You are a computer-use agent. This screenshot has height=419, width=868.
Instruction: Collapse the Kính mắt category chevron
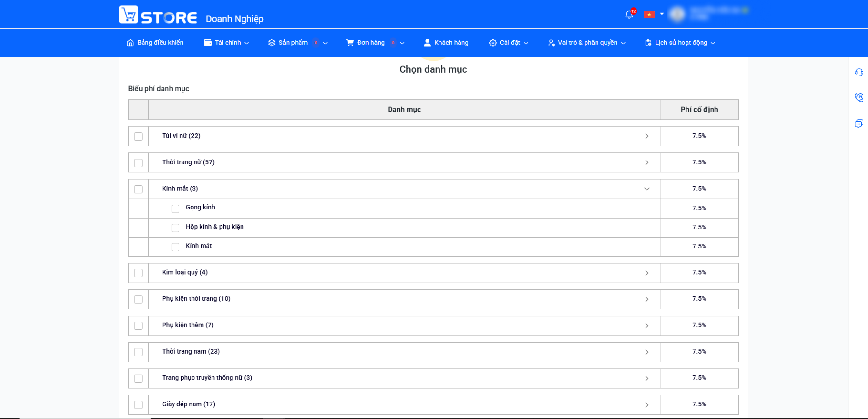coord(646,189)
